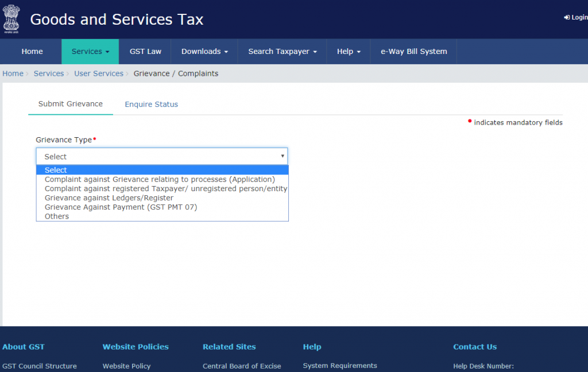The width and height of the screenshot is (588, 372).
Task: Select the Others grievance type option
Action: click(56, 216)
